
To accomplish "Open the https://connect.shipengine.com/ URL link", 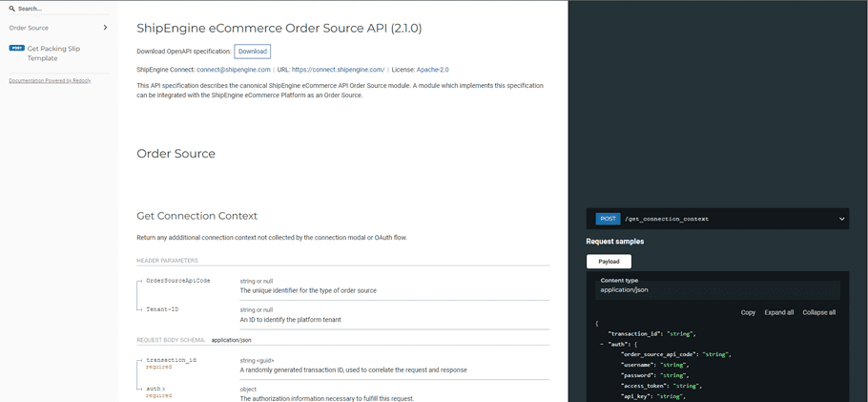I will point(339,70).
